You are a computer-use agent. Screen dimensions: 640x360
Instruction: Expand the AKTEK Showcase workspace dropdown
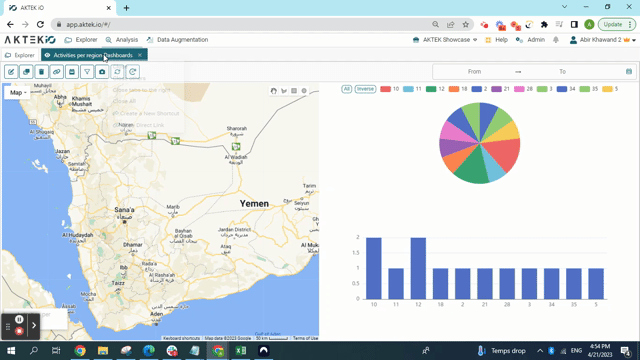coord(445,40)
